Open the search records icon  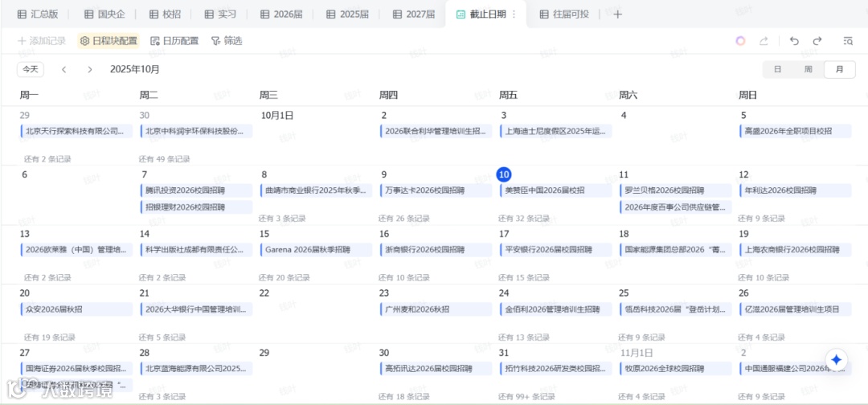pyautogui.click(x=848, y=41)
